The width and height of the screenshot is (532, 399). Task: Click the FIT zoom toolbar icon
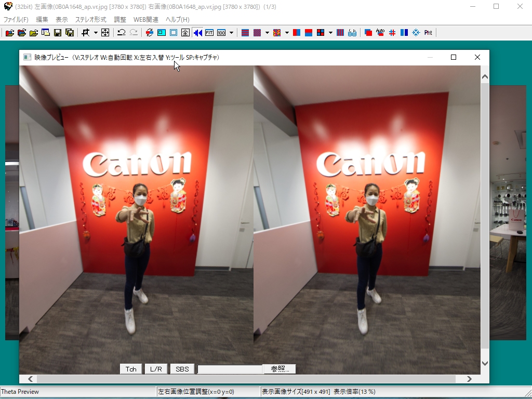pos(209,33)
